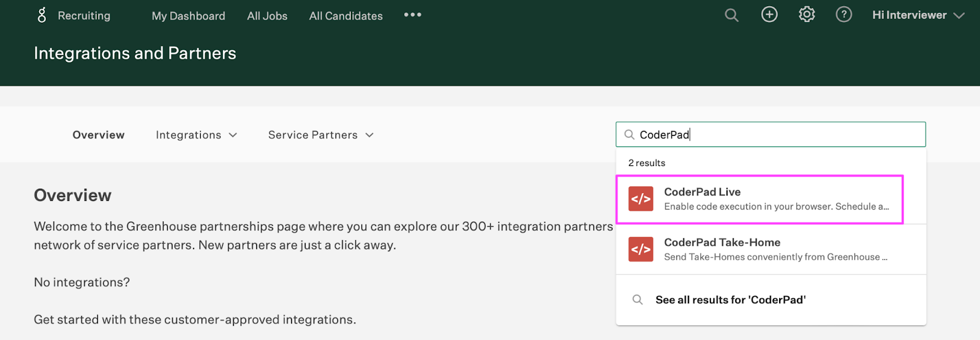This screenshot has height=340, width=980.
Task: Click the Overview heading
Action: 73,195
